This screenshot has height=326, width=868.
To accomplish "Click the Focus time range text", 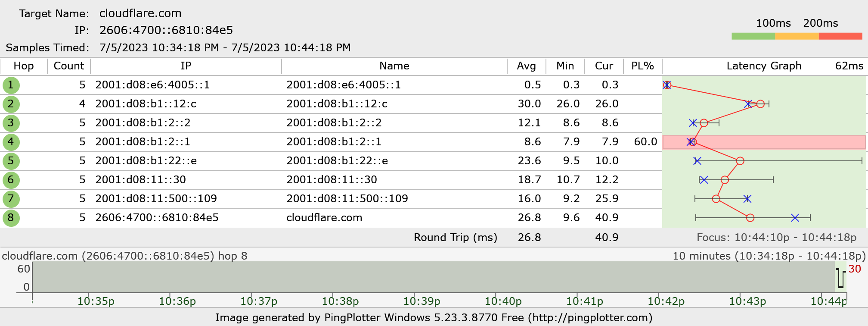I will coord(776,238).
